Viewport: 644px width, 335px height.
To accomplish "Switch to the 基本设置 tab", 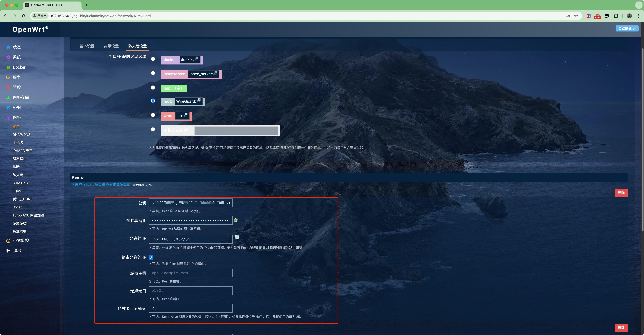I will pyautogui.click(x=87, y=46).
